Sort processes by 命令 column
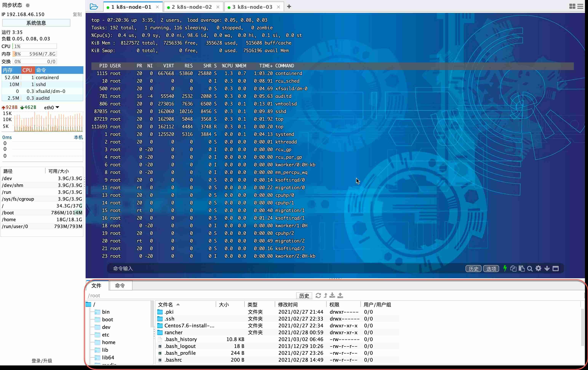Screen dimensions: 588x370 (x=59, y=70)
